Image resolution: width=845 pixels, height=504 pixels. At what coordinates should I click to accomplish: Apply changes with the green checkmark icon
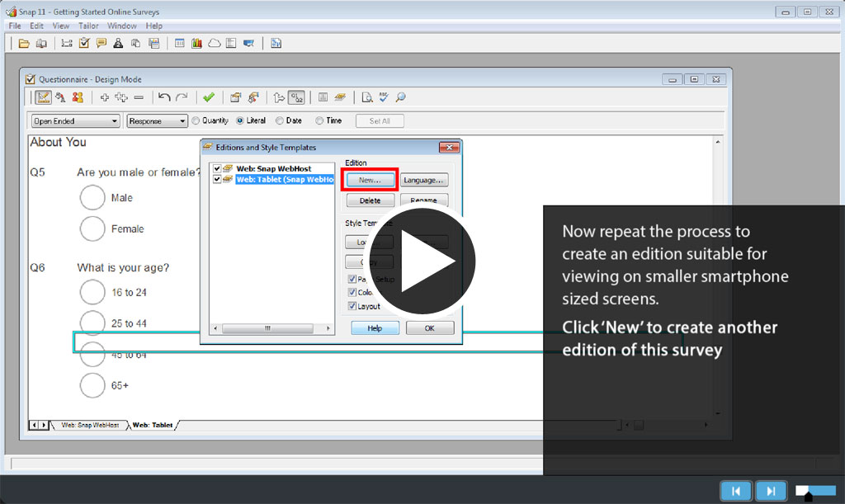click(209, 97)
